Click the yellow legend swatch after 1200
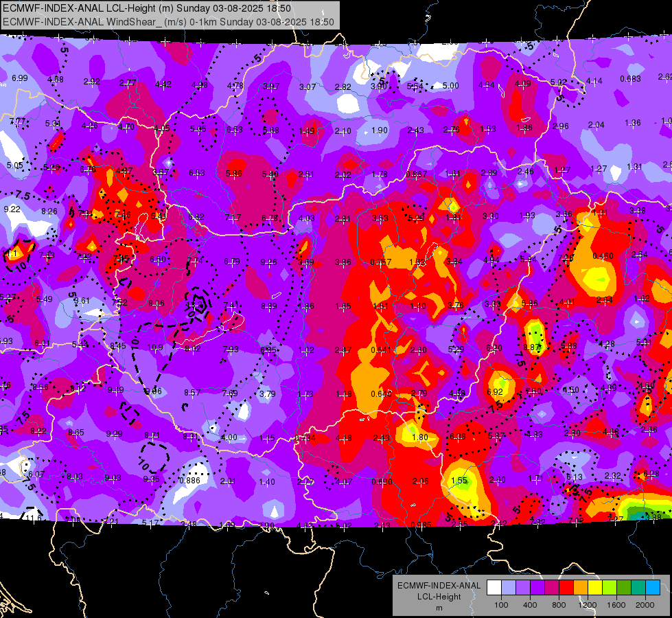Image resolution: width=672 pixels, height=618 pixels. point(595,587)
